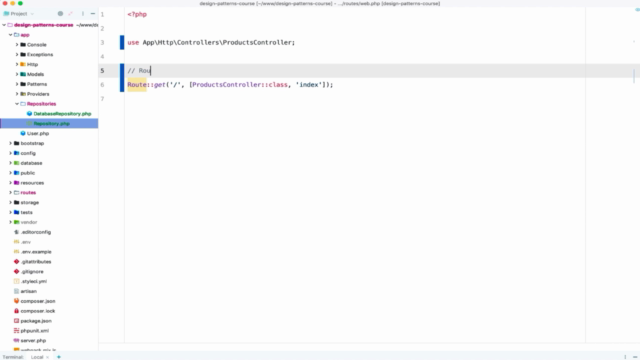Click the .styleci.yml file icon
The width and height of the screenshot is (640, 360).
(x=16, y=281)
